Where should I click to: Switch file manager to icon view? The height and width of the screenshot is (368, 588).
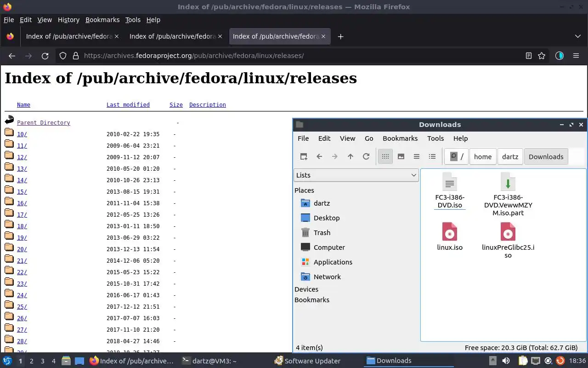(385, 156)
